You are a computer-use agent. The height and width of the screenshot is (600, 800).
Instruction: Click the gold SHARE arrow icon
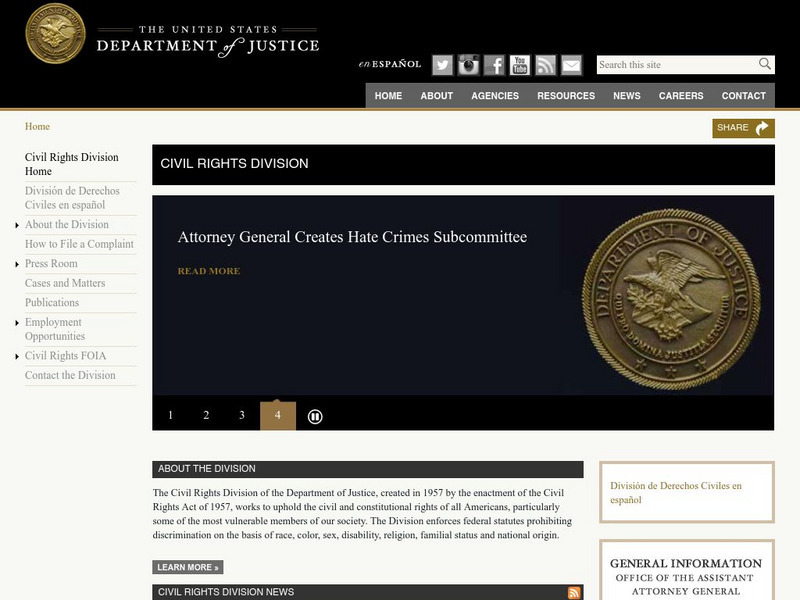click(x=763, y=127)
